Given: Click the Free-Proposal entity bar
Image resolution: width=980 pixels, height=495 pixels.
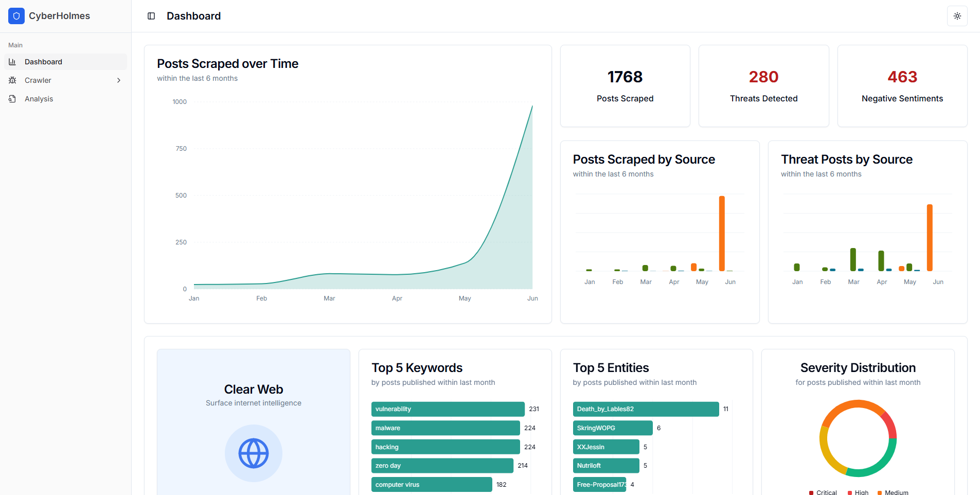Looking at the screenshot, I should (x=599, y=485).
